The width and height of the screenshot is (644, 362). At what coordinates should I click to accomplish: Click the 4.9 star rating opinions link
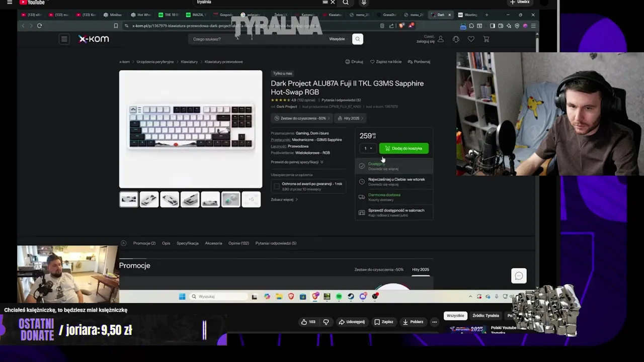pyautogui.click(x=293, y=100)
